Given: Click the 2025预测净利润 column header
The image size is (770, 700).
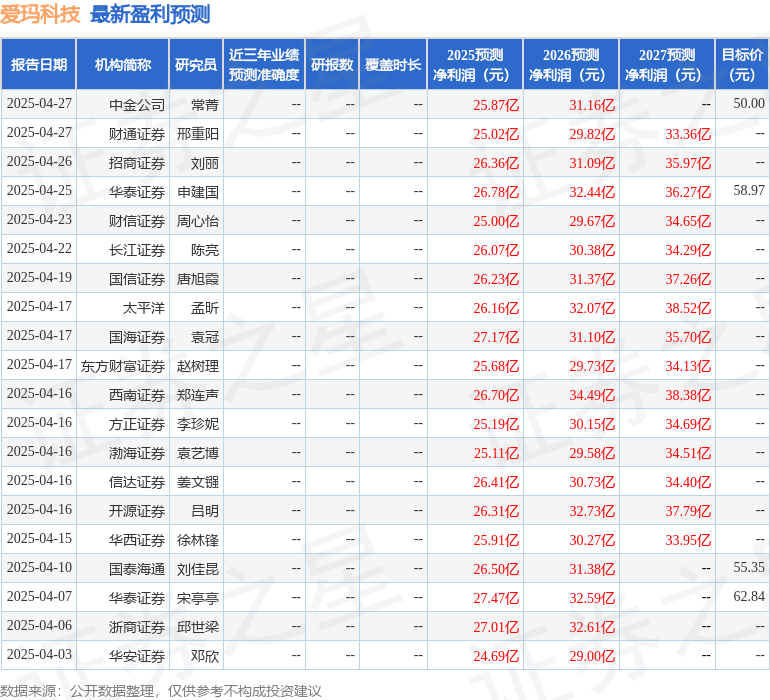Looking at the screenshot, I should (475, 65).
